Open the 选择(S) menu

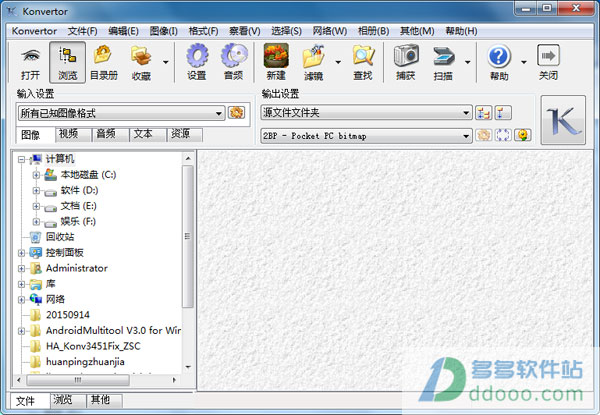point(286,31)
